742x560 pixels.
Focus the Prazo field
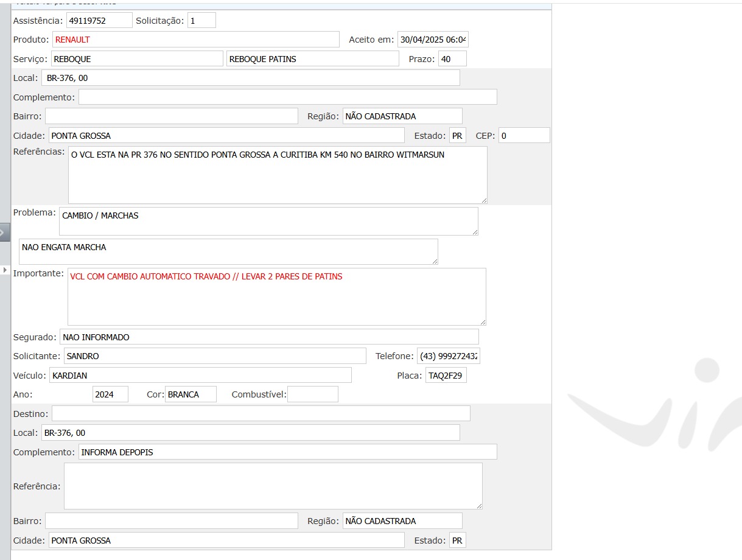point(452,59)
